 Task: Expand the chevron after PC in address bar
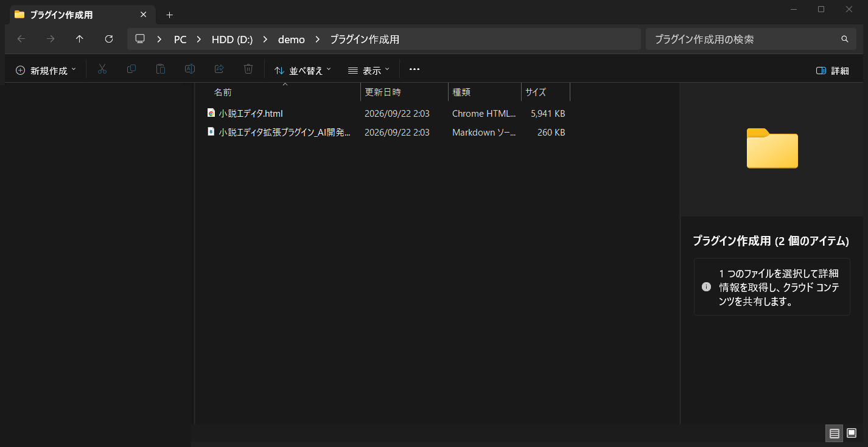[x=199, y=39]
